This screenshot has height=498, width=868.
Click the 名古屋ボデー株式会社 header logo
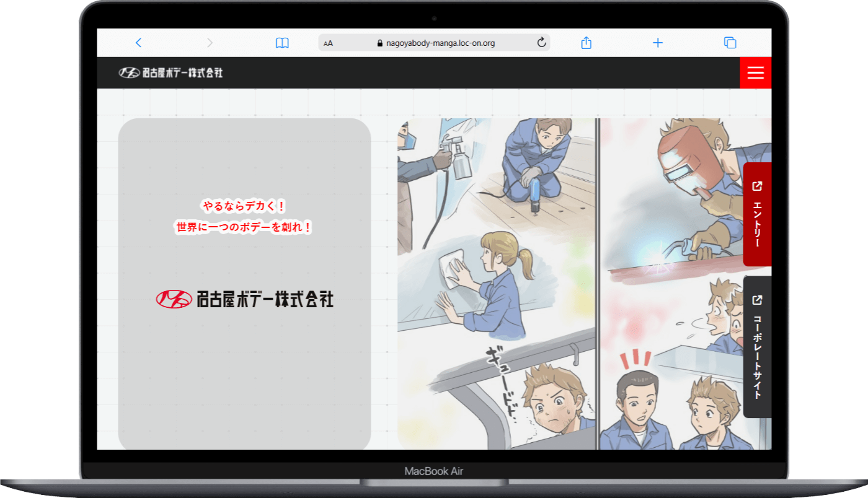pos(170,72)
